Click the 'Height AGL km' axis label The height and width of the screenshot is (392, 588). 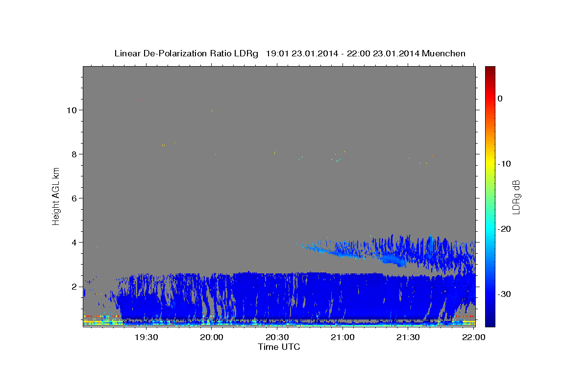coord(56,196)
